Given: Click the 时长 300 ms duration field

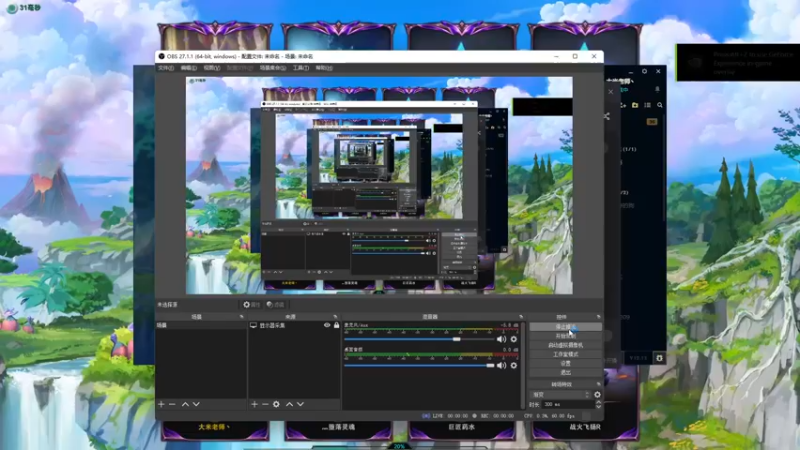Looking at the screenshot, I should tap(566, 405).
